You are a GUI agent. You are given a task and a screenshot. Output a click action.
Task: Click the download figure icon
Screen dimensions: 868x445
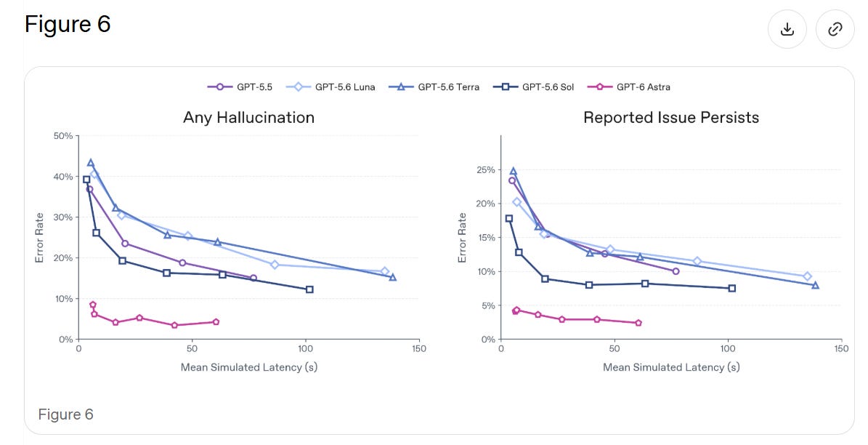click(x=787, y=29)
